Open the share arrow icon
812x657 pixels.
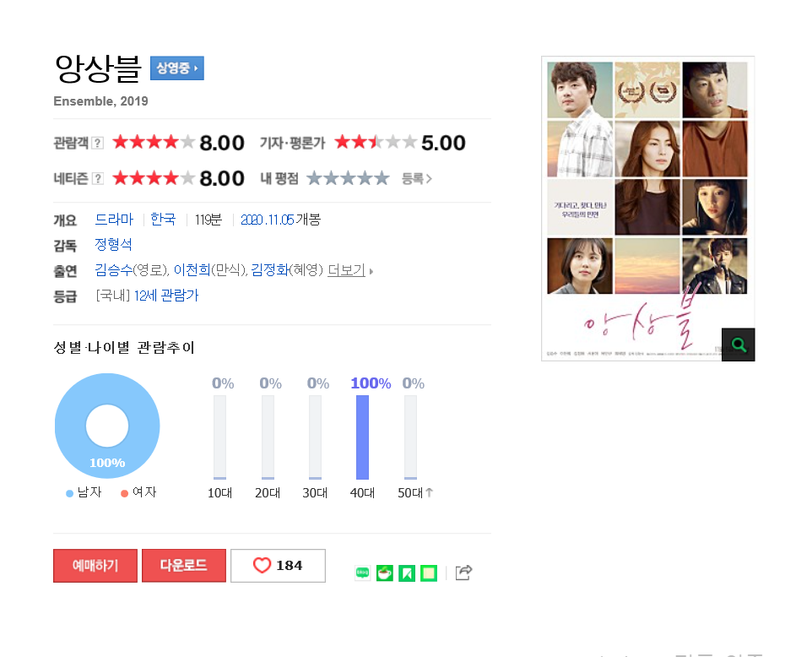point(463,573)
